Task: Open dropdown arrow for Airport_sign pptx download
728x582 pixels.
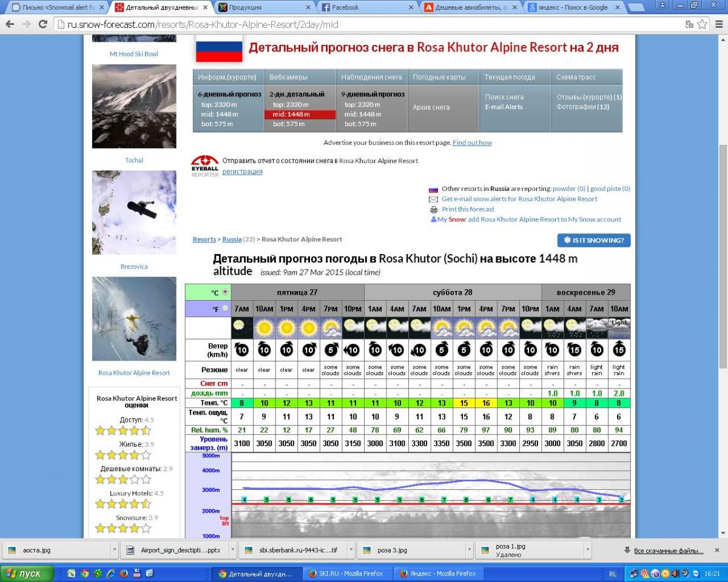Action: tap(233, 550)
